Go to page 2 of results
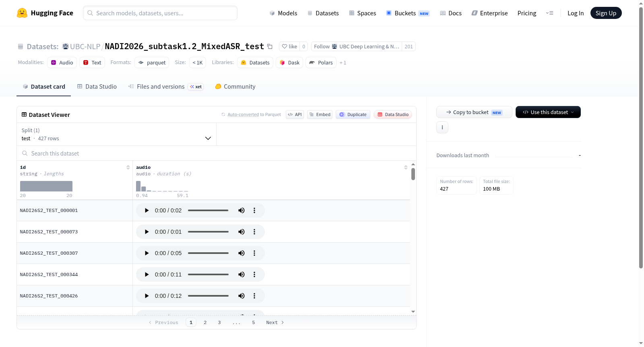This screenshot has height=347, width=644. click(x=205, y=322)
